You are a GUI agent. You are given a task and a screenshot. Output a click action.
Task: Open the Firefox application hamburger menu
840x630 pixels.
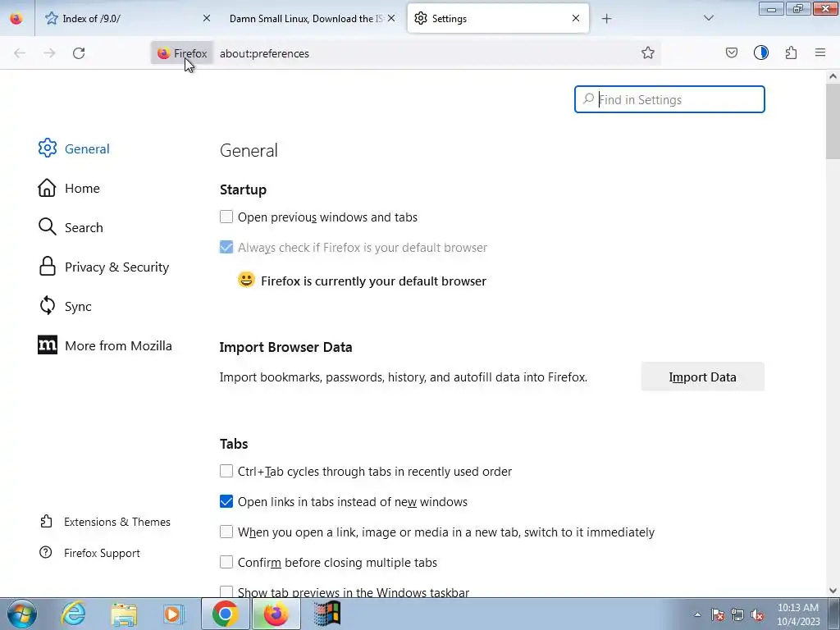(820, 52)
